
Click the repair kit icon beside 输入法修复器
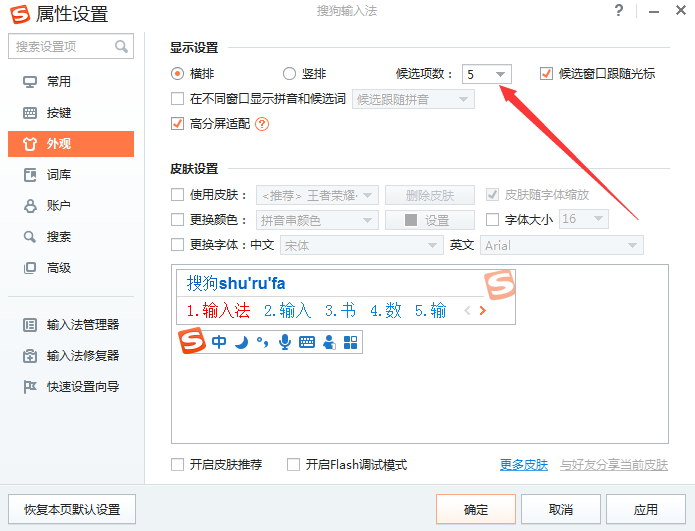click(30, 356)
